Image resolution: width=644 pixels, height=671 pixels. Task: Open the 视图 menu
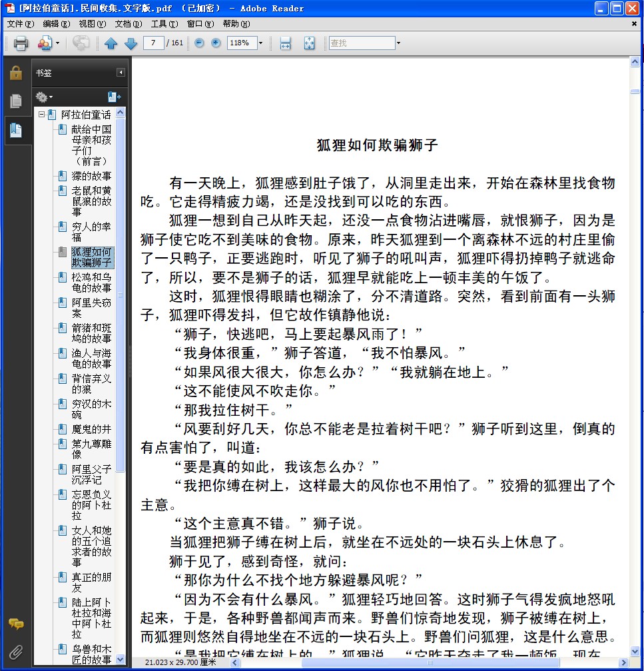[x=92, y=24]
